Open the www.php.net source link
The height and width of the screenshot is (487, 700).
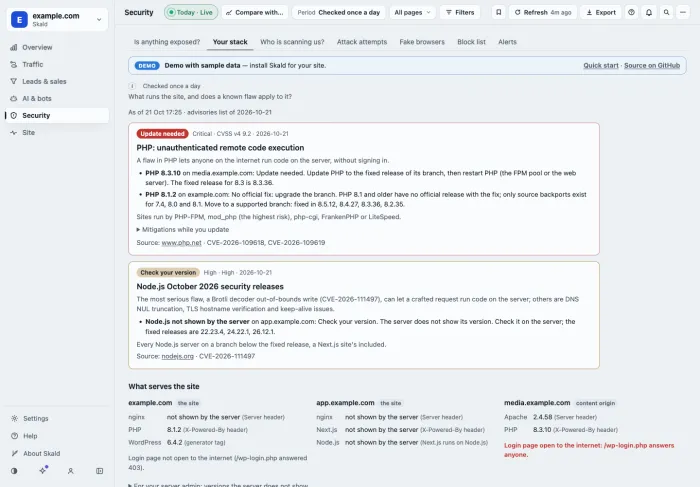pos(181,243)
